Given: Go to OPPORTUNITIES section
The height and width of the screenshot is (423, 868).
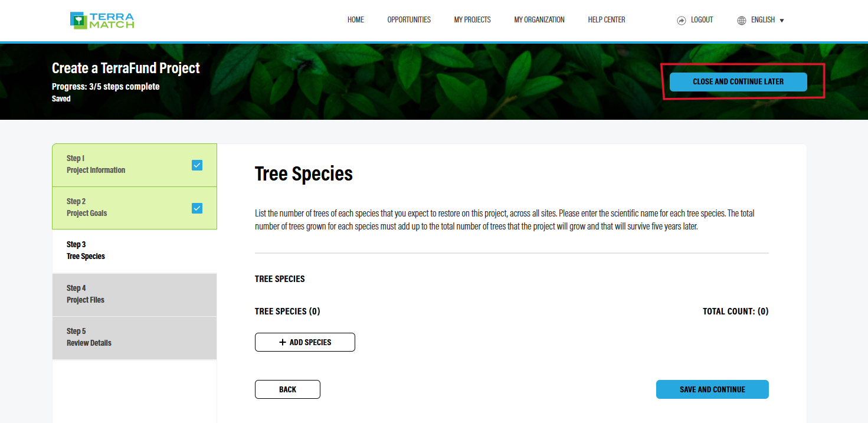Looking at the screenshot, I should pos(409,19).
